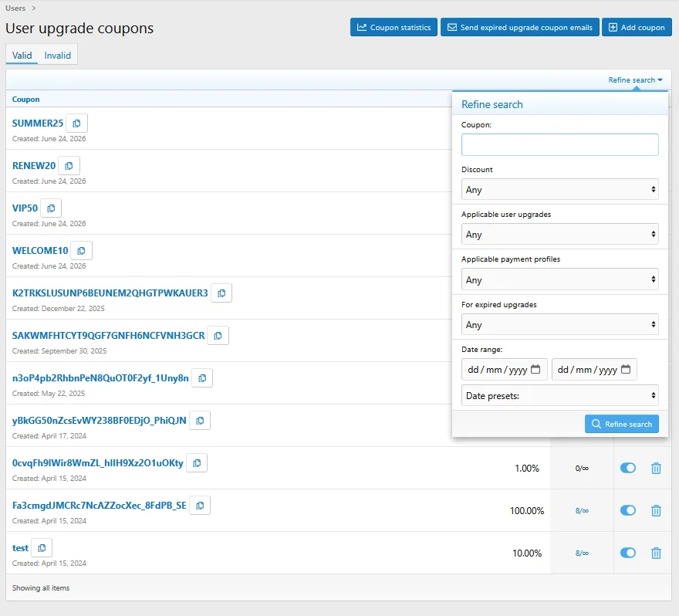This screenshot has height=616, width=679.
Task: Open Coupon statistics
Action: point(394,27)
